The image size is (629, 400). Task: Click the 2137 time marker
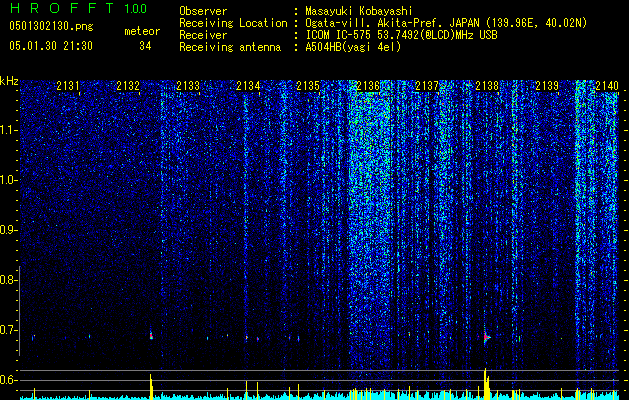point(427,86)
